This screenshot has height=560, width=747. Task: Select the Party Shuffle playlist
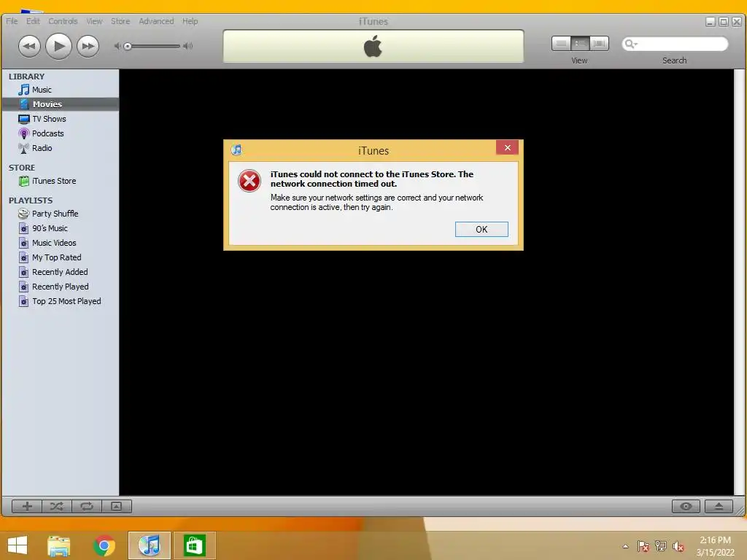(x=61, y=214)
